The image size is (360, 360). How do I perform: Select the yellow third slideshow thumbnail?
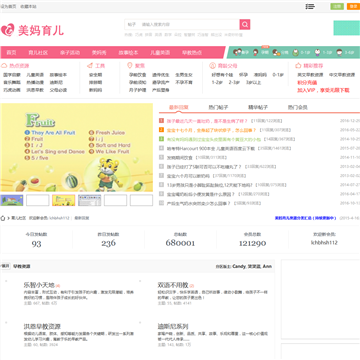[64, 200]
